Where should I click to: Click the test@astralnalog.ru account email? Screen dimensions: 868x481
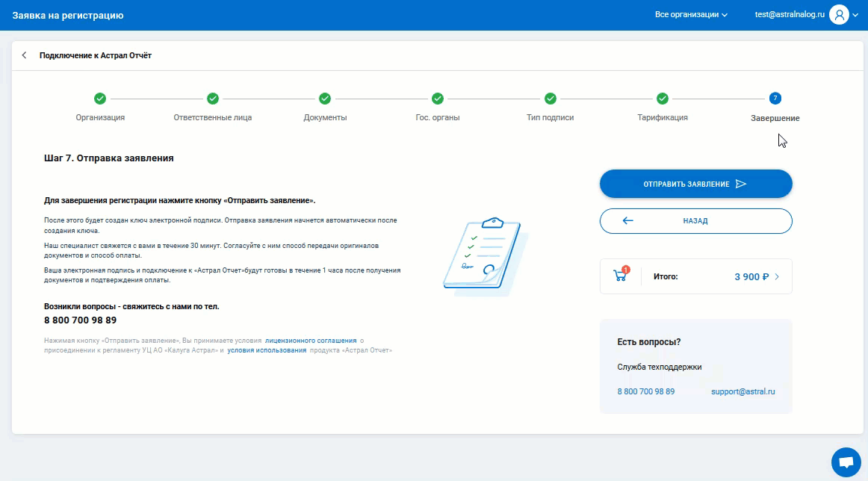point(790,14)
